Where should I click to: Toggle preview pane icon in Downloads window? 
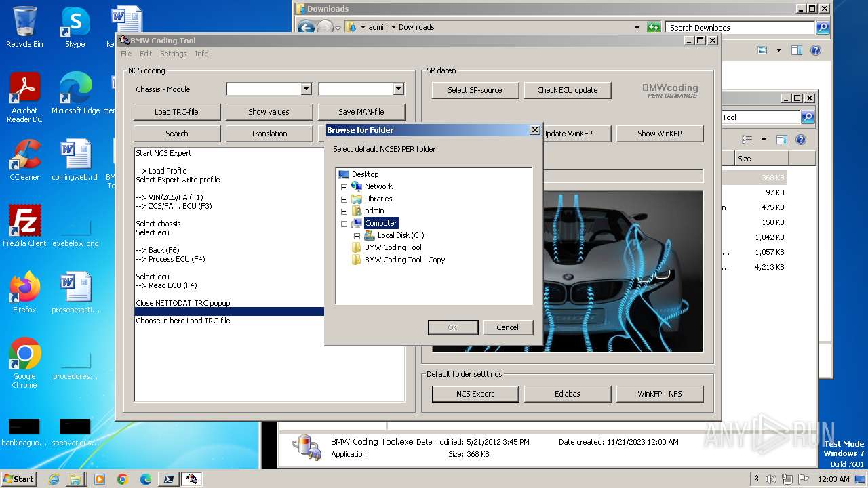pyautogui.click(x=797, y=50)
